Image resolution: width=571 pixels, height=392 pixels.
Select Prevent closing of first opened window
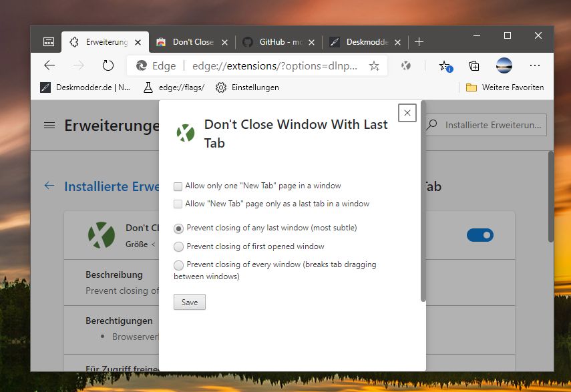[x=178, y=247]
